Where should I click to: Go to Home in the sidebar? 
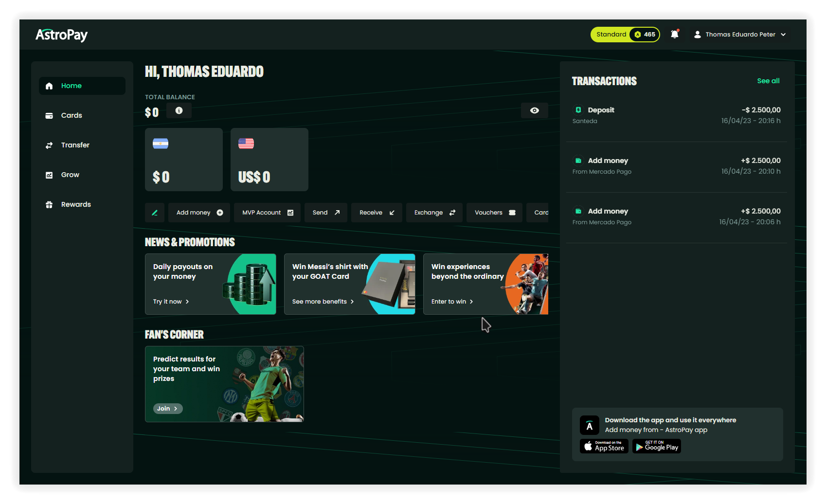pyautogui.click(x=82, y=86)
